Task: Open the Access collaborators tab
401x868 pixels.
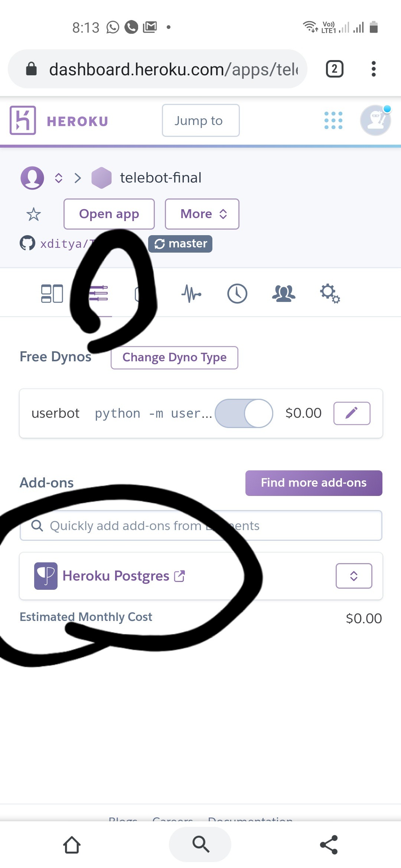Action: (284, 294)
